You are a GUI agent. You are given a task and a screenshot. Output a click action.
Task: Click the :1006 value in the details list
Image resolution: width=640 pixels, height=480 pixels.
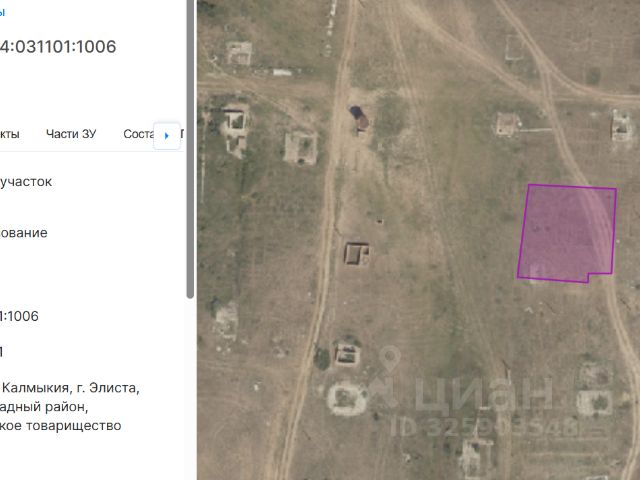(x=19, y=316)
